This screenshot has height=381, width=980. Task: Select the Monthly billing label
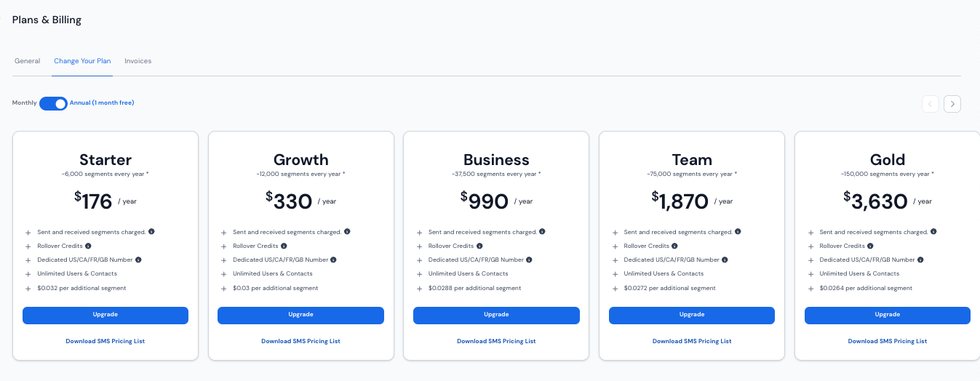(24, 103)
